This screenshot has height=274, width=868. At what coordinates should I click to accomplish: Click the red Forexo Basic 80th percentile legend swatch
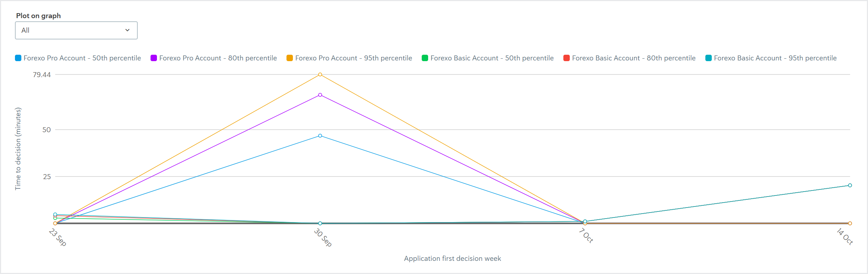[566, 58]
